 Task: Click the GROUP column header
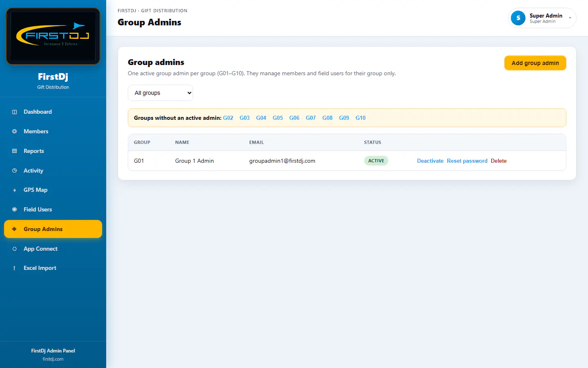[x=142, y=143]
